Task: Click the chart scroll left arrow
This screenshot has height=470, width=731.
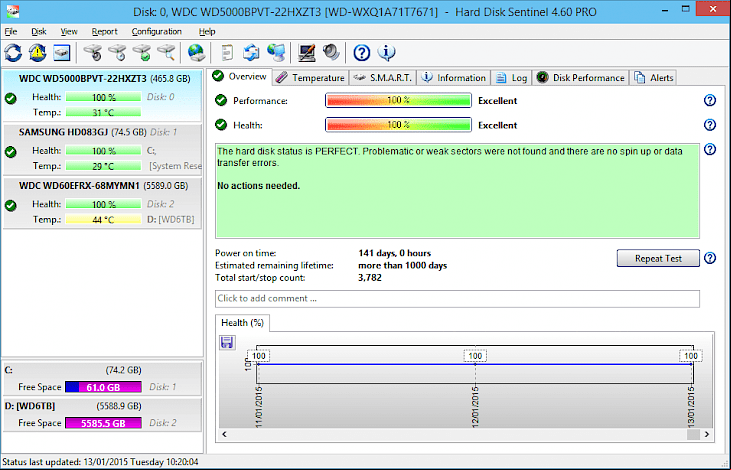Action: (224, 434)
